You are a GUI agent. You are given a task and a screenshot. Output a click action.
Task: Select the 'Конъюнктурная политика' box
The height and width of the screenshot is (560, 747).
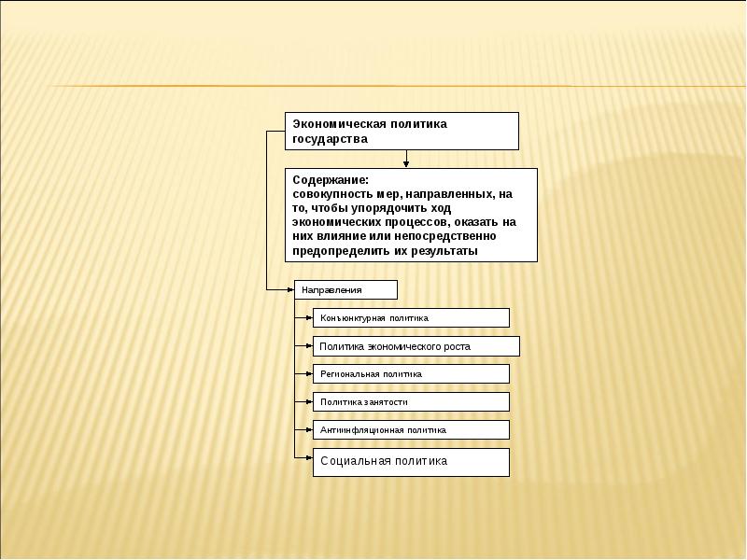411,318
